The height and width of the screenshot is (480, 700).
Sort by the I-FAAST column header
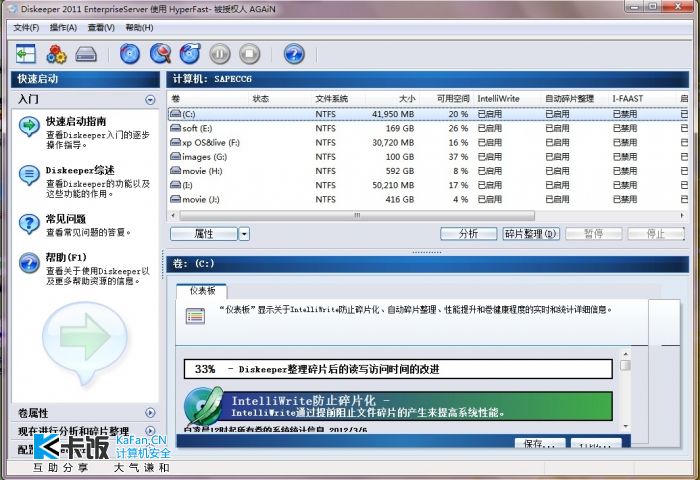[x=642, y=99]
